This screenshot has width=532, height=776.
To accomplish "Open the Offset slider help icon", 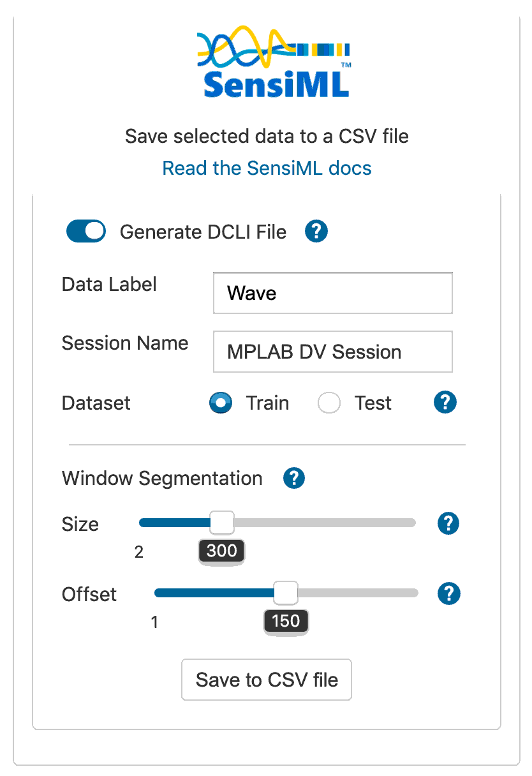I will pos(448,594).
